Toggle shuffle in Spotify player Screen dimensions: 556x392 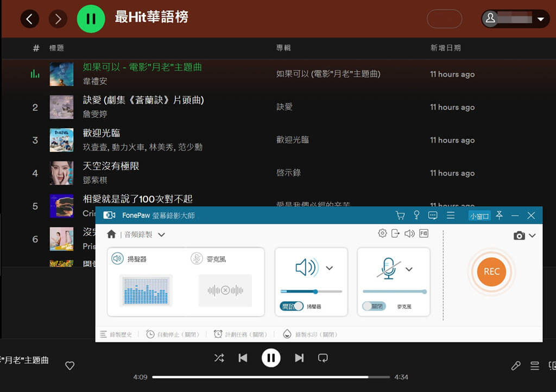tap(219, 358)
